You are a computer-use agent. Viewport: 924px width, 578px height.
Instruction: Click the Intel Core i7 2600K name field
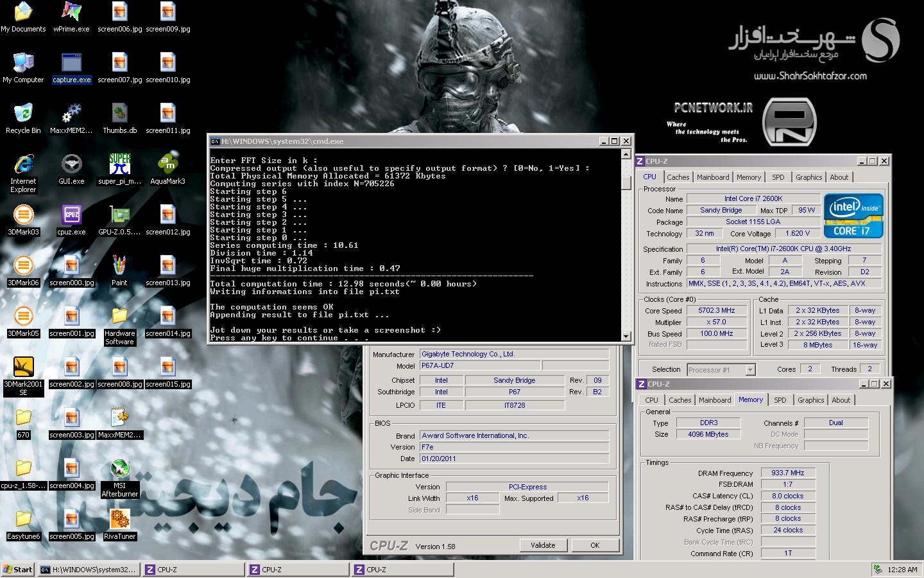tap(753, 199)
